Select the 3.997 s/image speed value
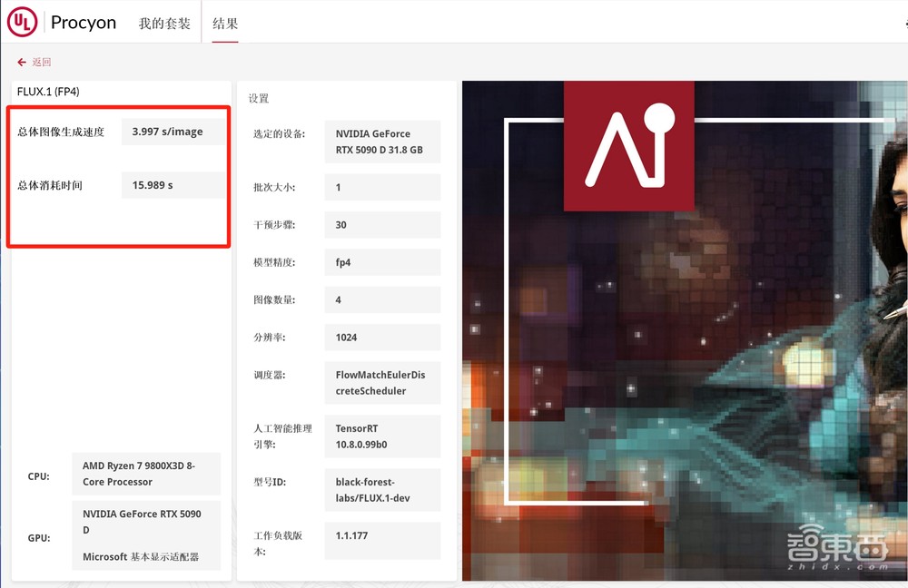This screenshot has width=908, height=588. coord(168,132)
